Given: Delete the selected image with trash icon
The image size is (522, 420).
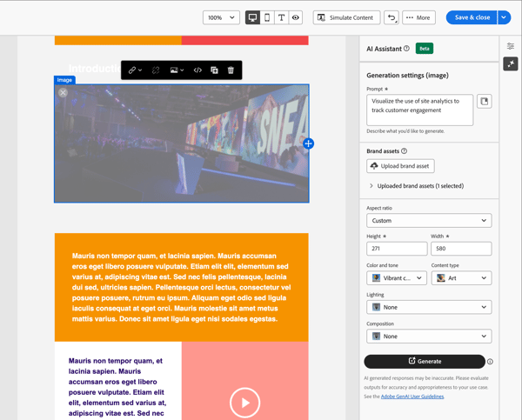Looking at the screenshot, I should coord(231,70).
